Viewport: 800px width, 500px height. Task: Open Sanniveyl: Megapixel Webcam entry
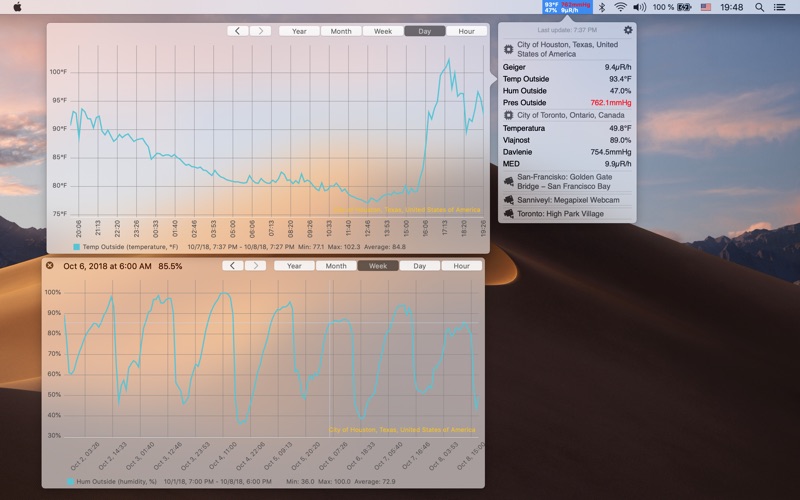point(567,200)
